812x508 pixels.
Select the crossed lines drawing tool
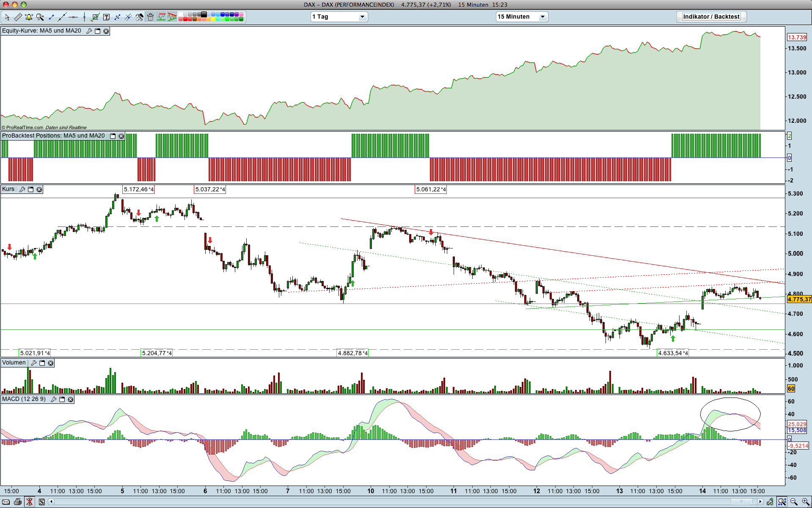point(128,17)
